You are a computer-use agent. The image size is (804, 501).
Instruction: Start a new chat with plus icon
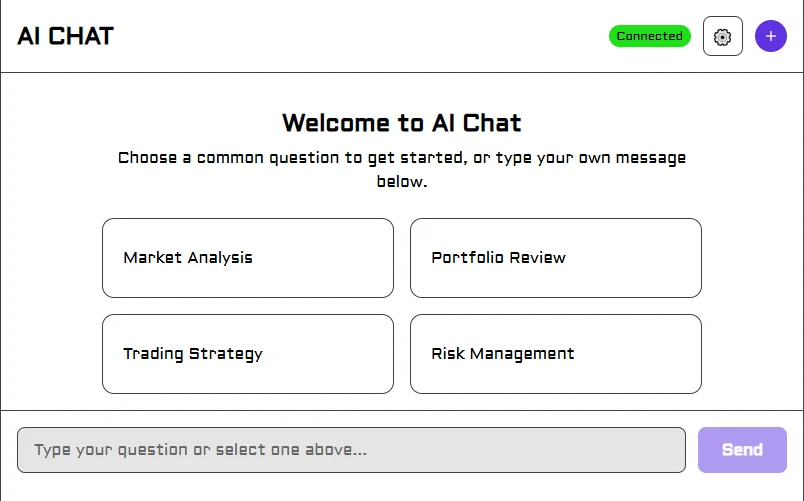770,37
